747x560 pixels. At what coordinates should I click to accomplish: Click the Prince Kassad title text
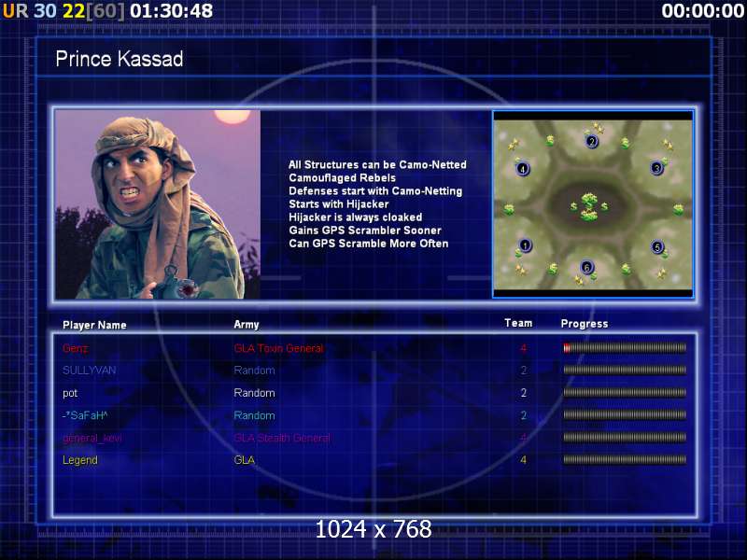(120, 59)
